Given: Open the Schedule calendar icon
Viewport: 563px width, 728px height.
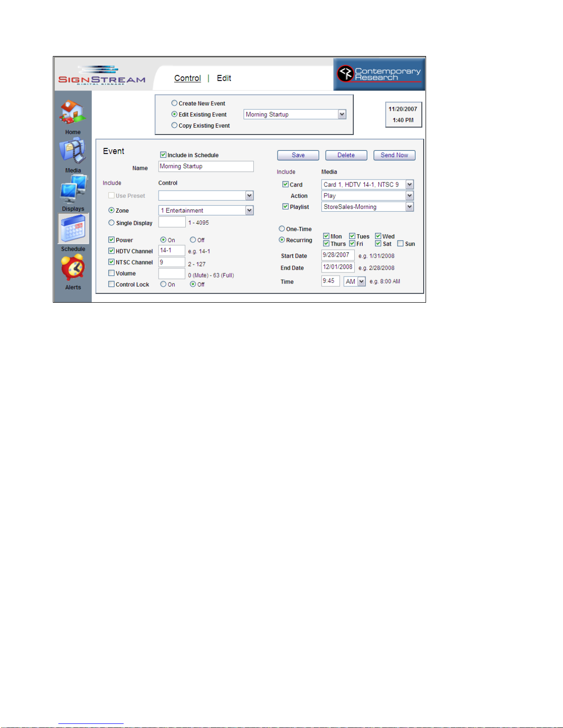Looking at the screenshot, I should 73,228.
